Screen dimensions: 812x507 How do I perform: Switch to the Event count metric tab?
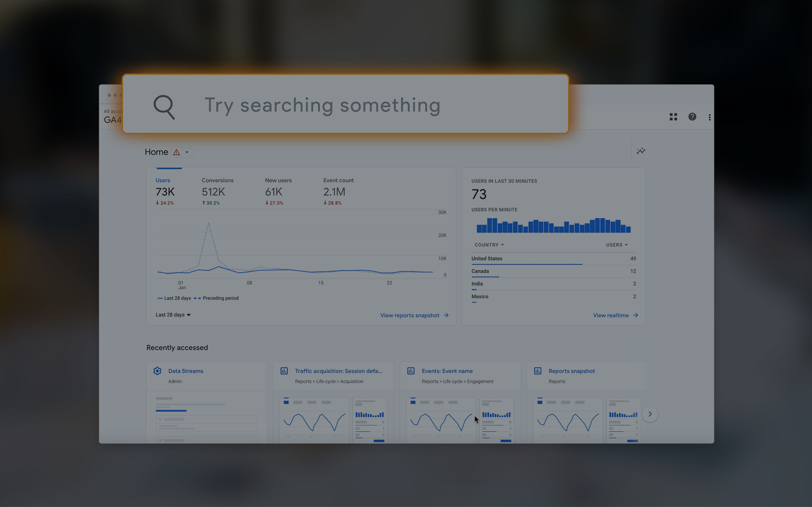point(338,191)
